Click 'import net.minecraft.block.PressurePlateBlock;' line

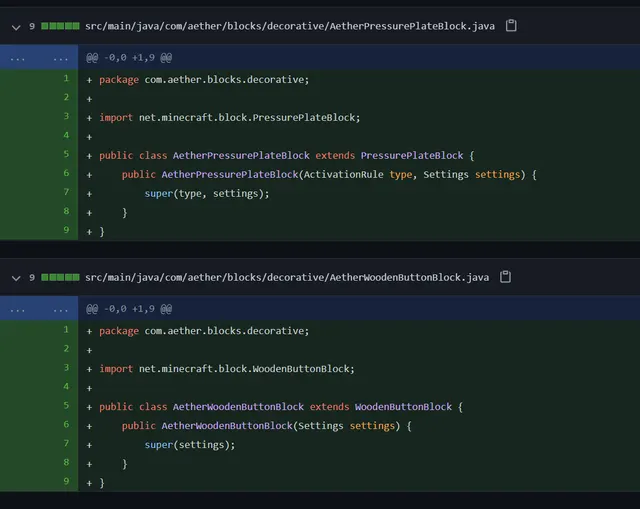point(230,118)
